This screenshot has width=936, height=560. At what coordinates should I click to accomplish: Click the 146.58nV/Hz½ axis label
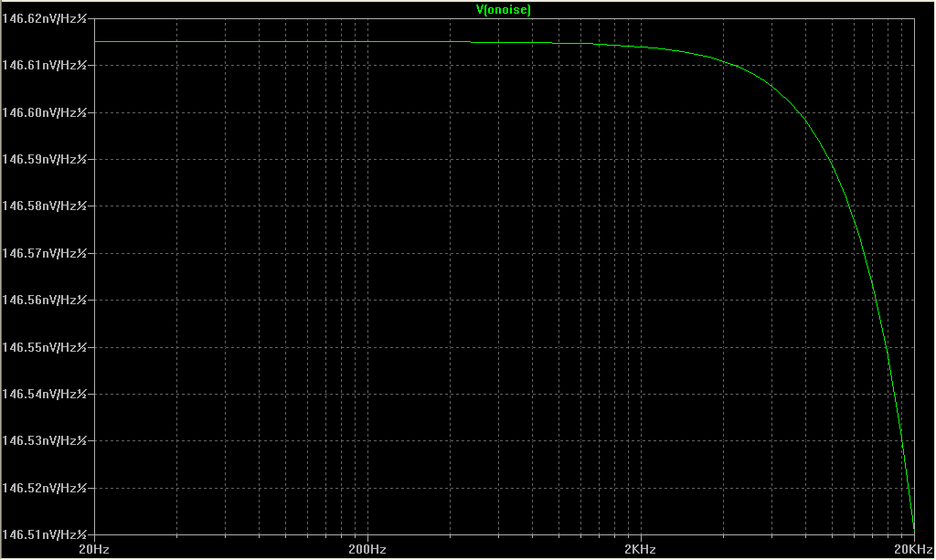tap(45, 206)
